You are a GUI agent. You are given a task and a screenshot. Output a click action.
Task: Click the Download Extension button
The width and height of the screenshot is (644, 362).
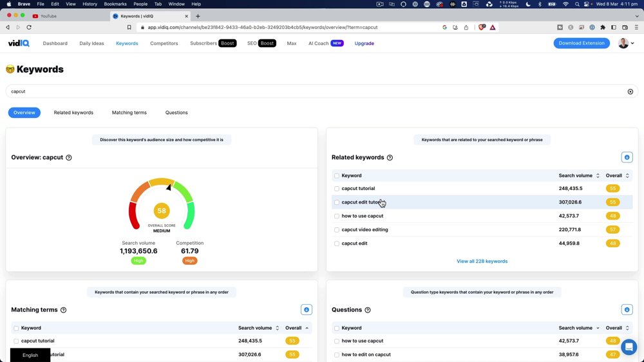tap(582, 43)
